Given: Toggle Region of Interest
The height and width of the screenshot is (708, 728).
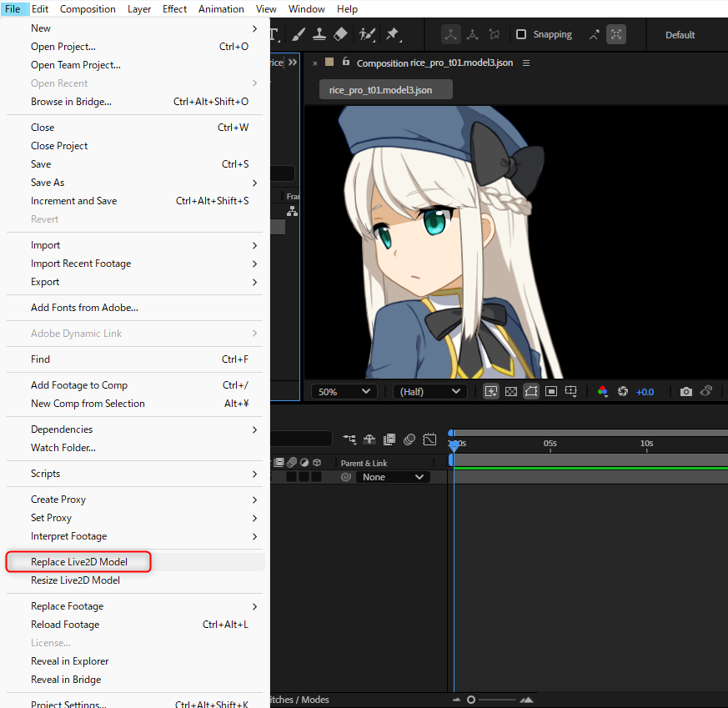Looking at the screenshot, I should click(x=551, y=391).
